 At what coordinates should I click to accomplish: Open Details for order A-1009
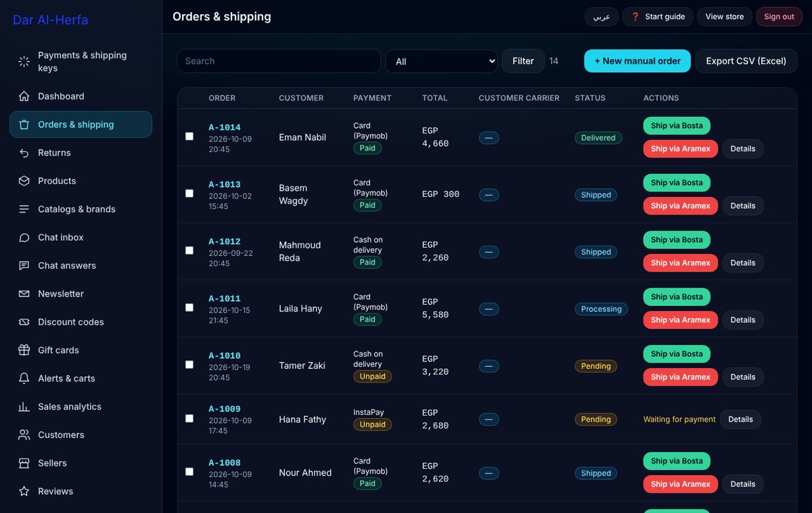tap(740, 420)
